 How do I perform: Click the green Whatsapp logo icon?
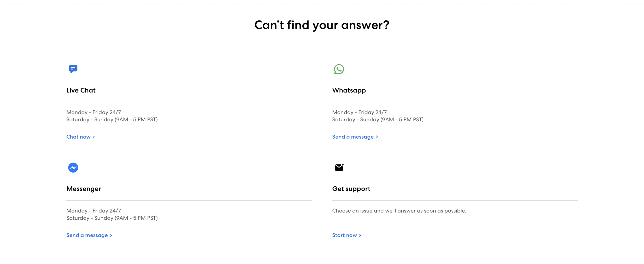coord(339,69)
